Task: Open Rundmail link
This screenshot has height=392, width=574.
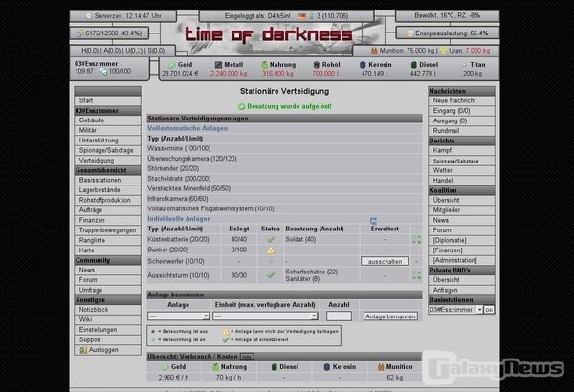Action: [461, 131]
